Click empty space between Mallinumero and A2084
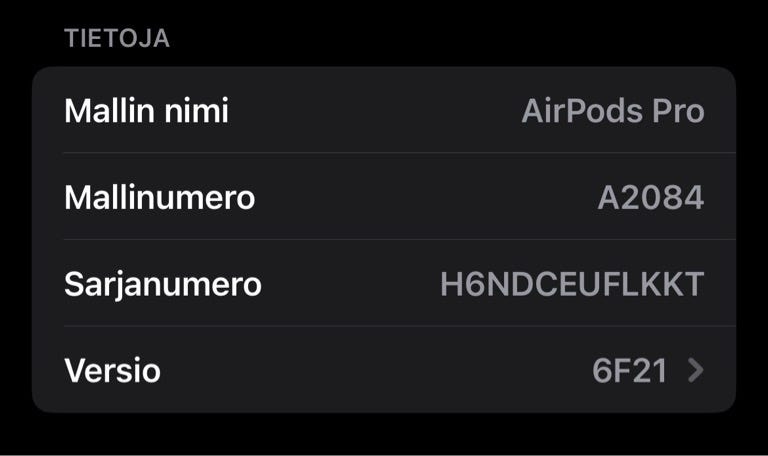This screenshot has width=768, height=456. (420, 198)
